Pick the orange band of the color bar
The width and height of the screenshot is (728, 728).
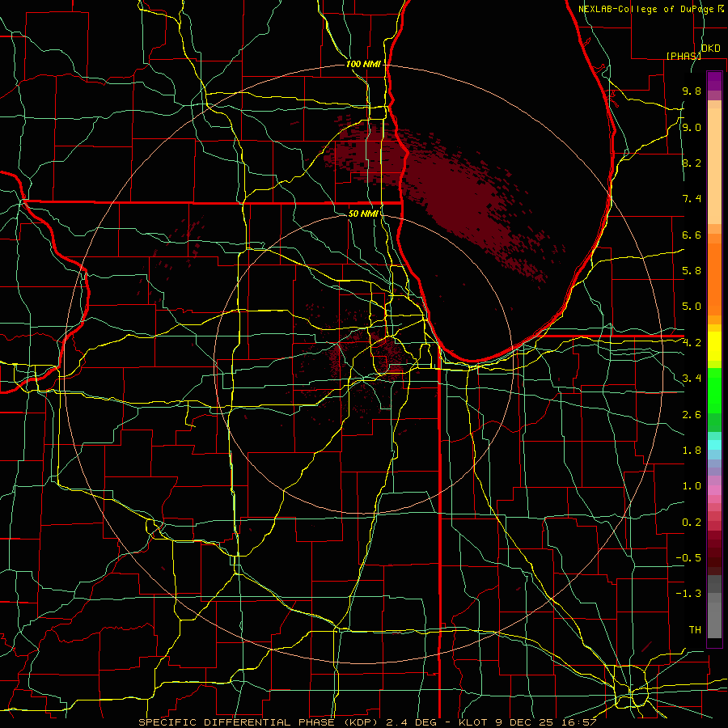[x=714, y=278]
